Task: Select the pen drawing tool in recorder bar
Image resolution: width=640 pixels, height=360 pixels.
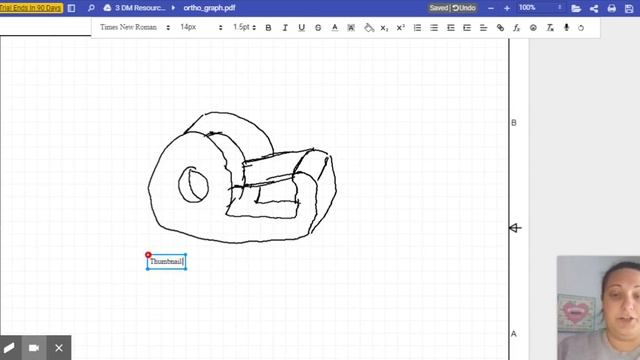Action: (x=9, y=348)
